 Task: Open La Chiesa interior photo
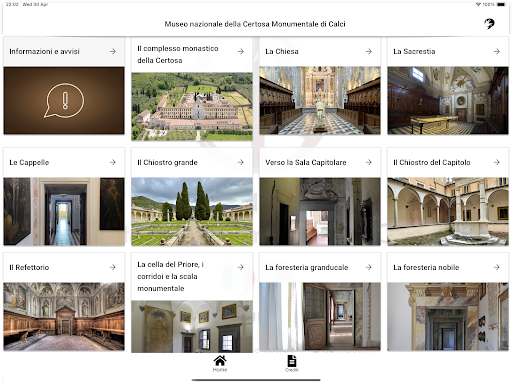tap(320, 100)
